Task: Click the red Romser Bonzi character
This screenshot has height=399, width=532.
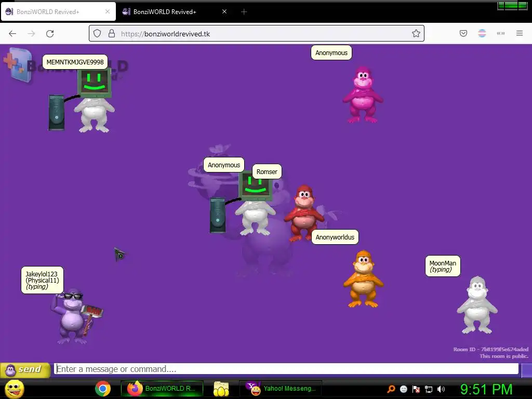Action: (304, 213)
